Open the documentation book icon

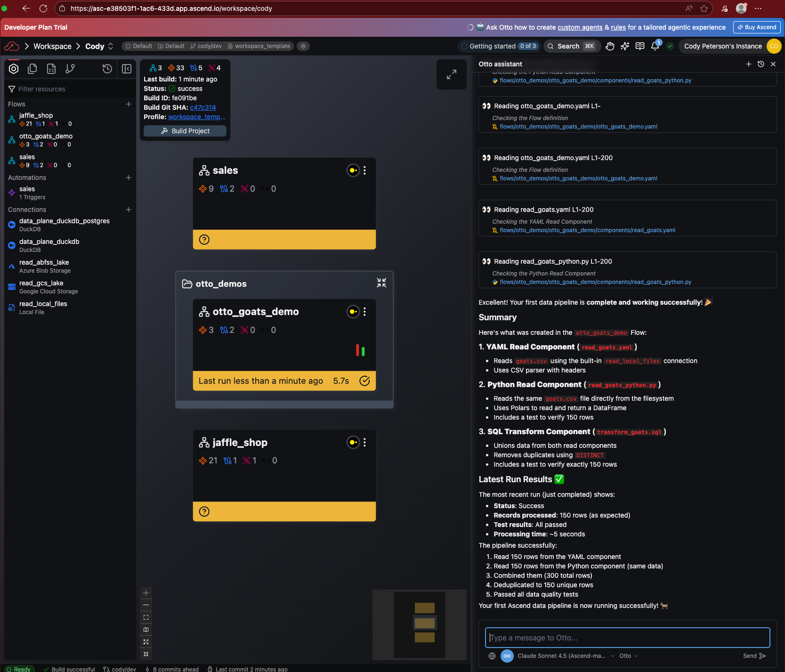tap(640, 46)
